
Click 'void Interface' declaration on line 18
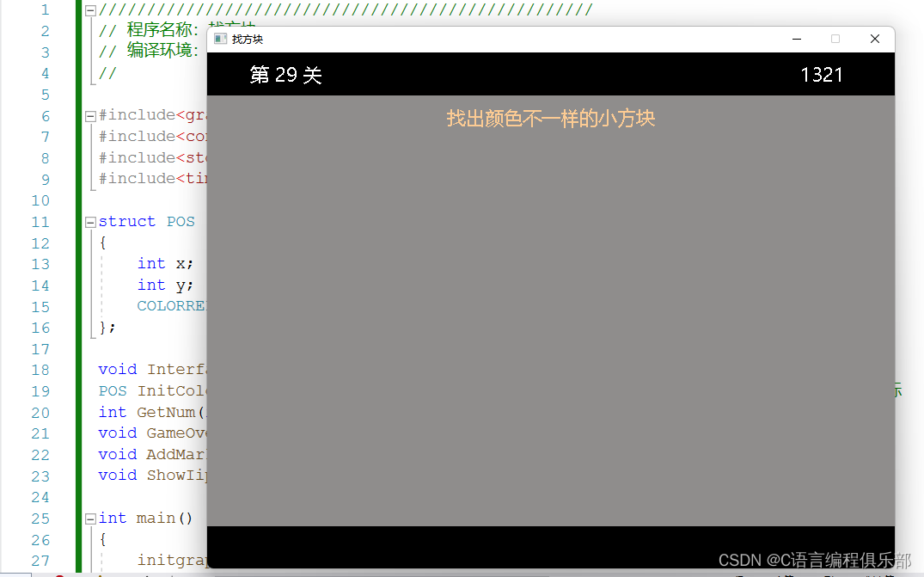point(153,370)
